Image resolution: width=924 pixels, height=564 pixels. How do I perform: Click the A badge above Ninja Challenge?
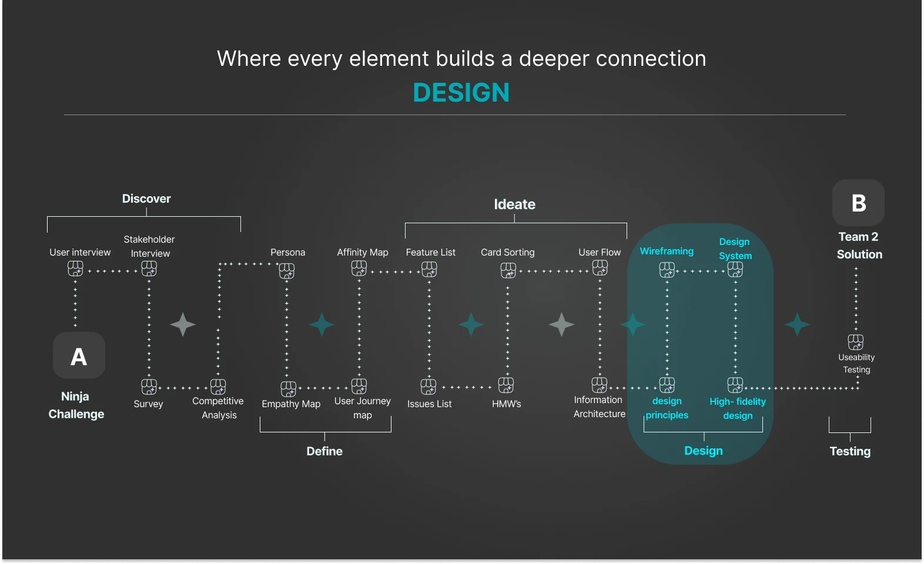pos(79,355)
